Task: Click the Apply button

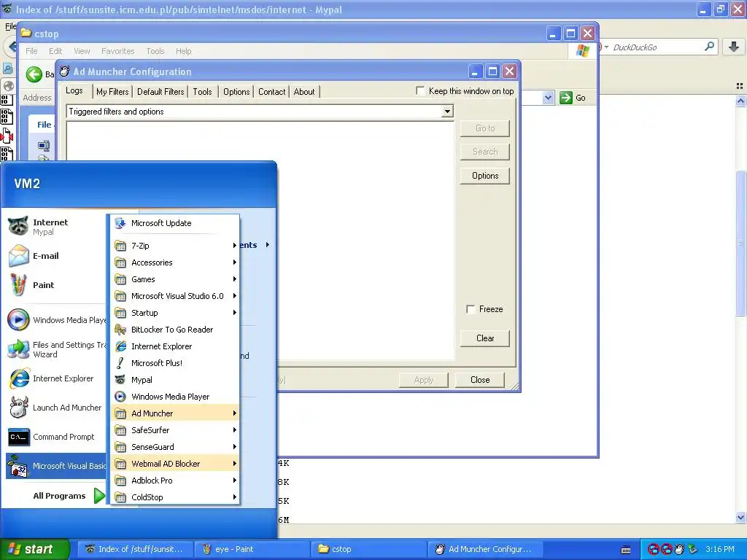Action: point(424,379)
